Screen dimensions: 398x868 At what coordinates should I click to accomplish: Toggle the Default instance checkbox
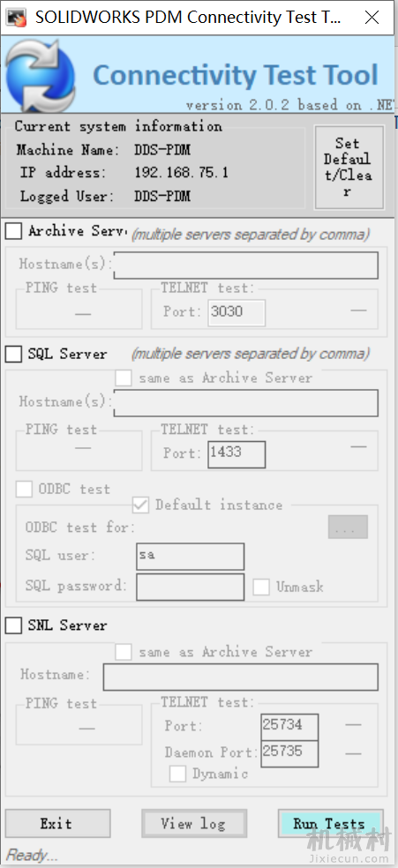[x=140, y=505]
